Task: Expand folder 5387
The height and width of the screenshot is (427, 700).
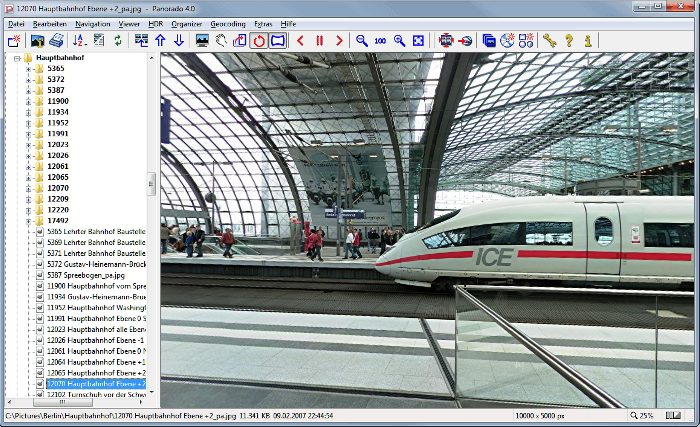Action: point(29,91)
